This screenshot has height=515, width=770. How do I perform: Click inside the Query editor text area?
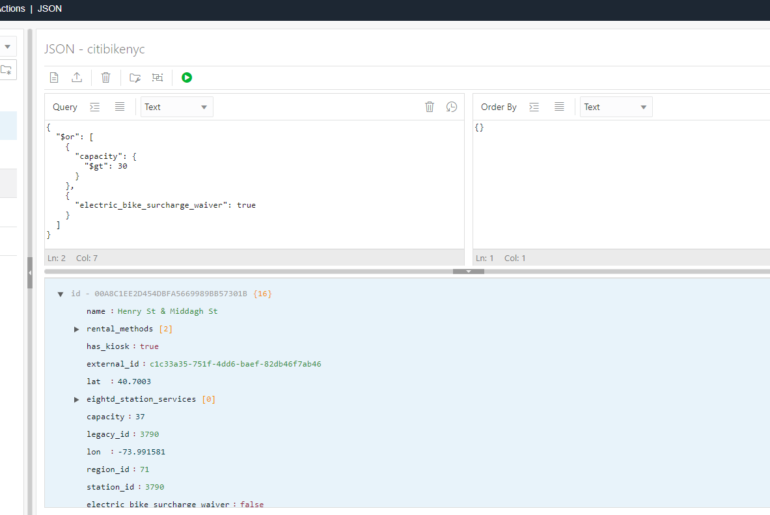pos(254,185)
